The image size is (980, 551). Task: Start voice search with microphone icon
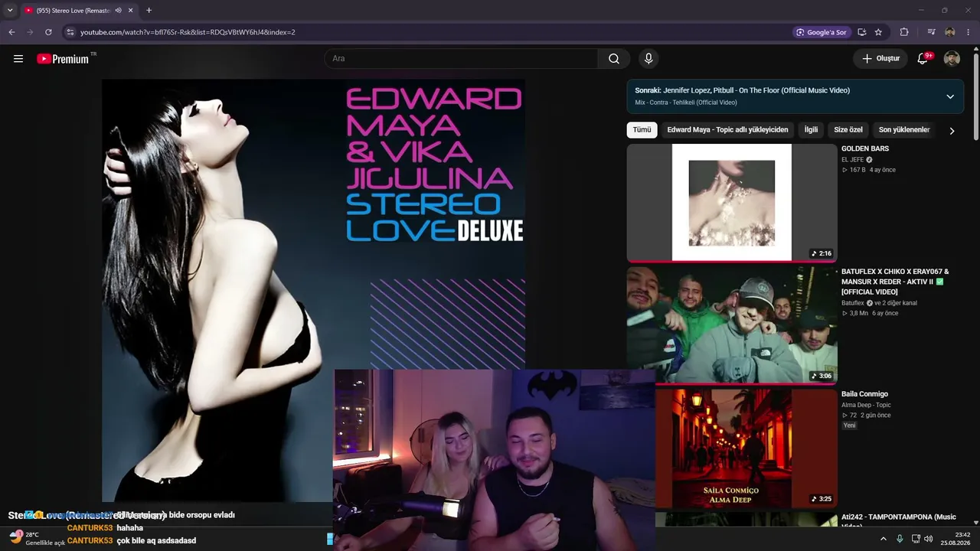pos(648,59)
